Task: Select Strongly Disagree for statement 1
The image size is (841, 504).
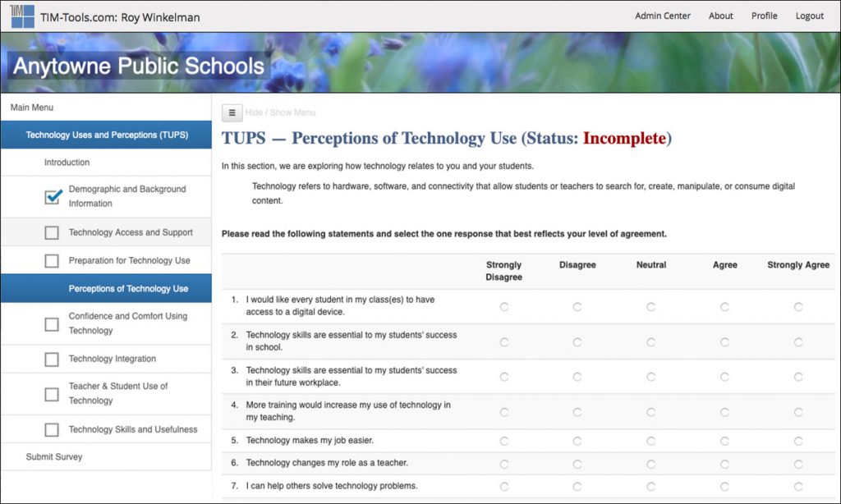Action: (503, 306)
